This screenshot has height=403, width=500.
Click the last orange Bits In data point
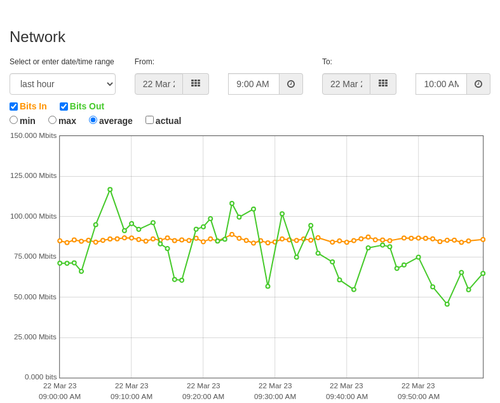click(x=483, y=239)
